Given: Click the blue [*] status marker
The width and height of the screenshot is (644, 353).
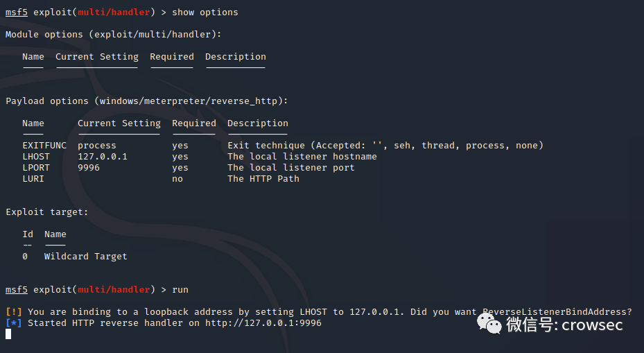Looking at the screenshot, I should pyautogui.click(x=14, y=323).
